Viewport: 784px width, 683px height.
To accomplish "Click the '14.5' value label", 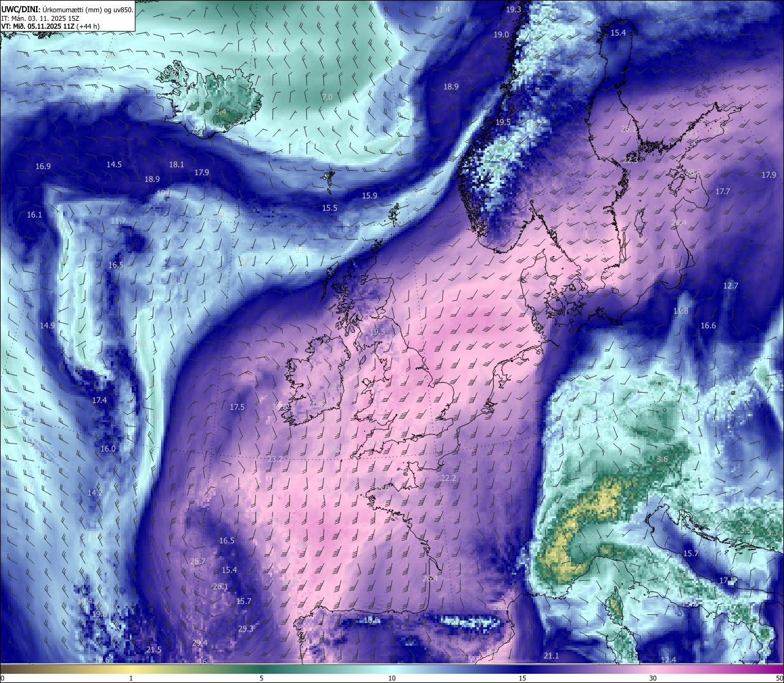I will pyautogui.click(x=114, y=165).
